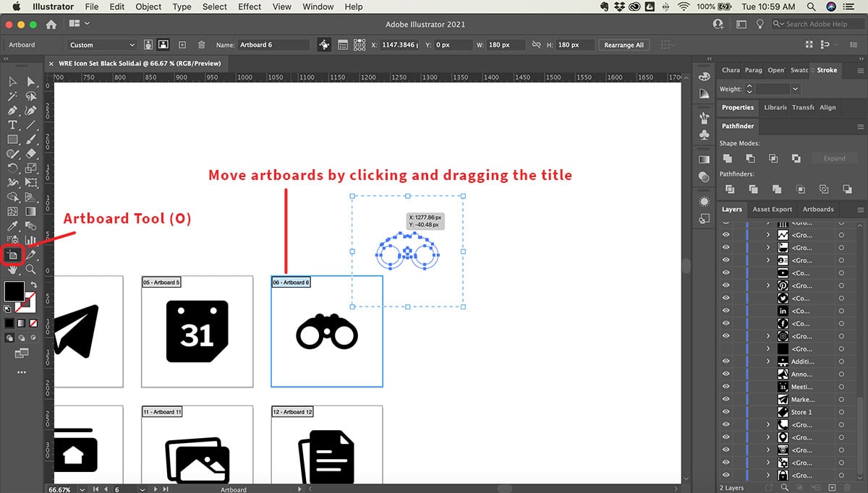Select the Artboard tool in the toolbar

pyautogui.click(x=12, y=254)
